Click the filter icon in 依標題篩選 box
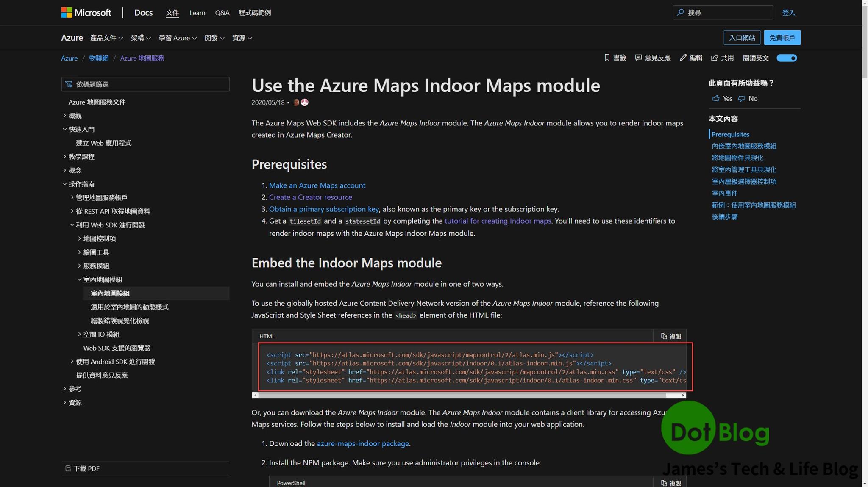 click(x=69, y=84)
